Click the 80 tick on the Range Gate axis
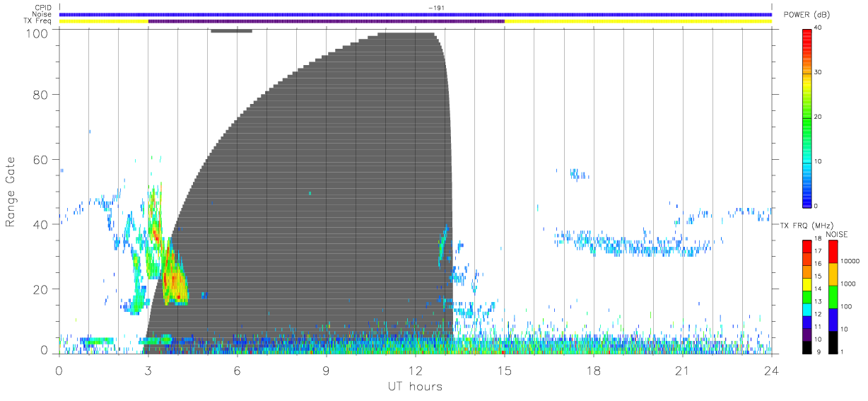This screenshot has width=868, height=401. [40, 95]
